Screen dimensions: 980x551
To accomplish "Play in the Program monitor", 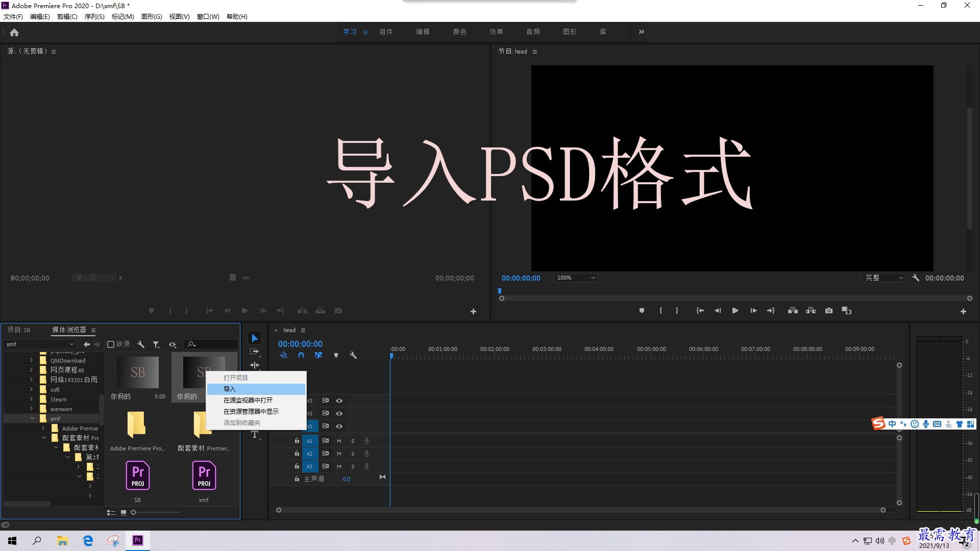I will [735, 310].
